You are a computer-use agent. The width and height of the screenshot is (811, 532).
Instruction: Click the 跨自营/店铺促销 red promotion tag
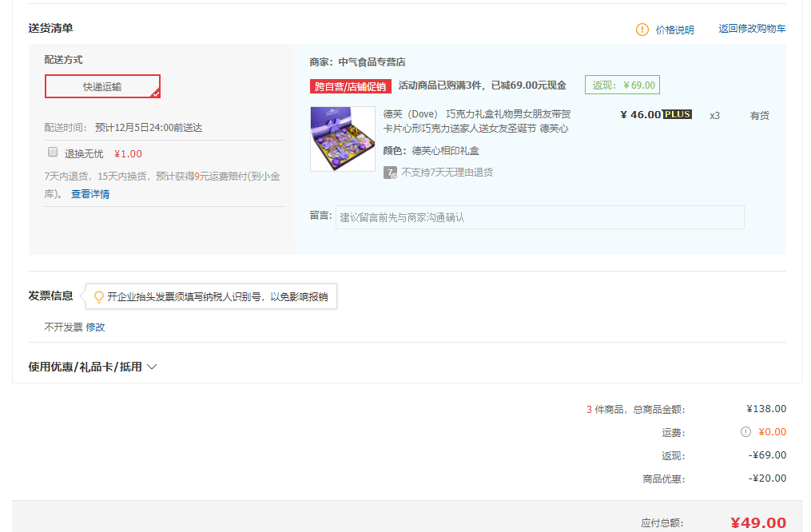pos(351,86)
